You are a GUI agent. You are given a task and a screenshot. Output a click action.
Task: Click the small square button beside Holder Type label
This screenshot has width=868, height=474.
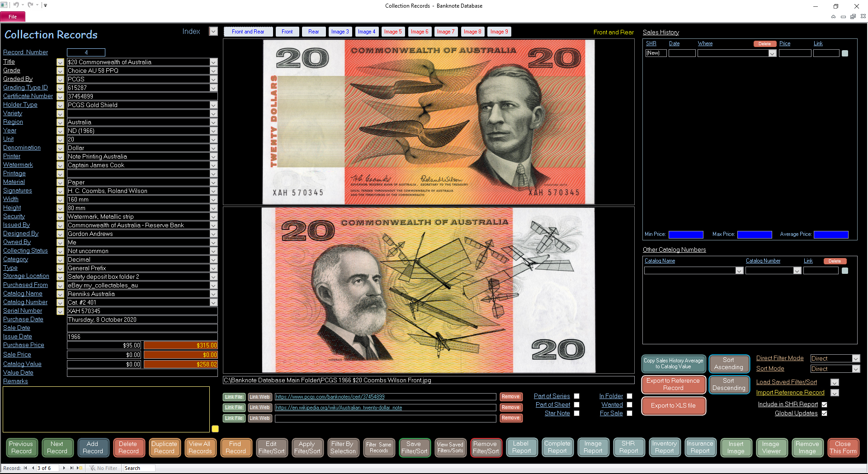click(60, 105)
